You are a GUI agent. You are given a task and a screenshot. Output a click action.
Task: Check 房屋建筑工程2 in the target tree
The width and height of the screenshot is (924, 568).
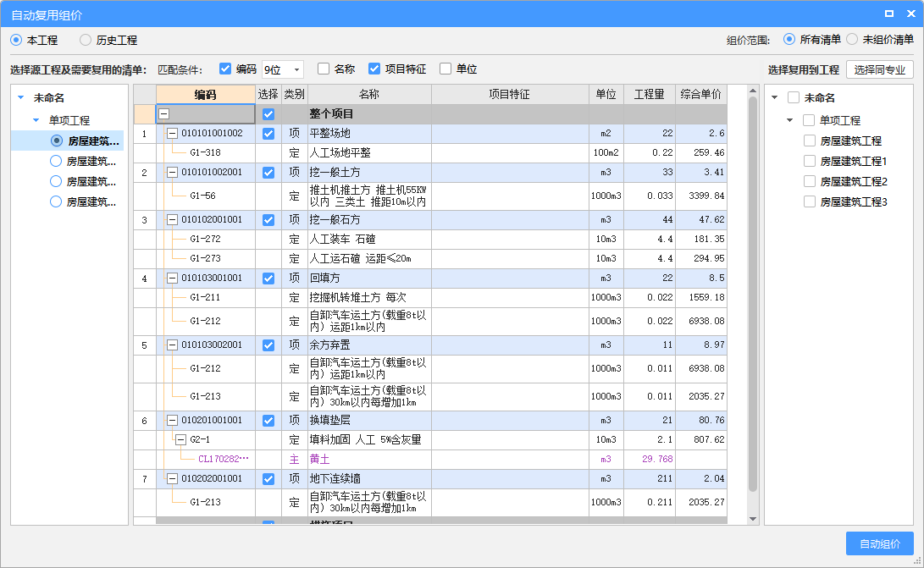810,181
